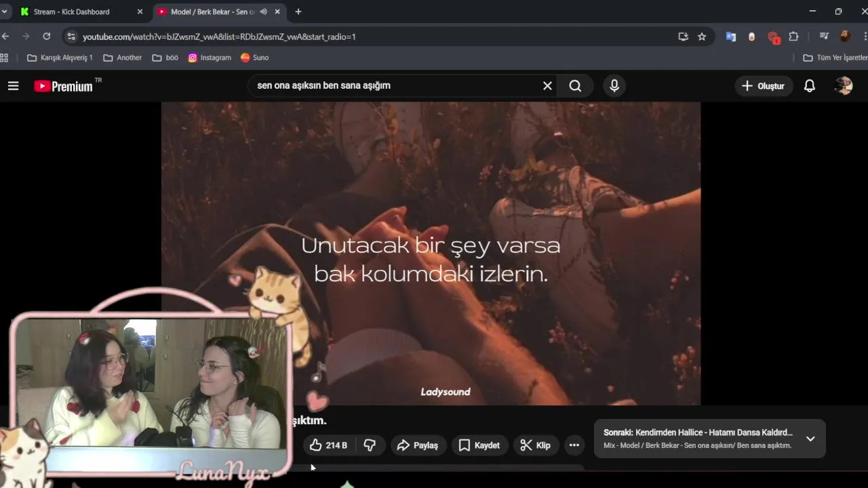Start voice search with microphone icon
Screen dimensions: 868x488
click(614, 85)
